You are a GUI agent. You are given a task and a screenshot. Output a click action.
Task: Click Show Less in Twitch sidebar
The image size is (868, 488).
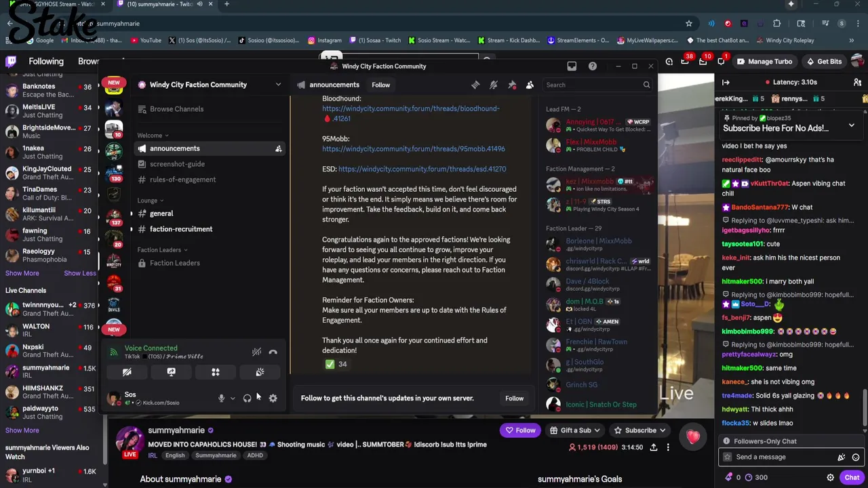coord(80,273)
